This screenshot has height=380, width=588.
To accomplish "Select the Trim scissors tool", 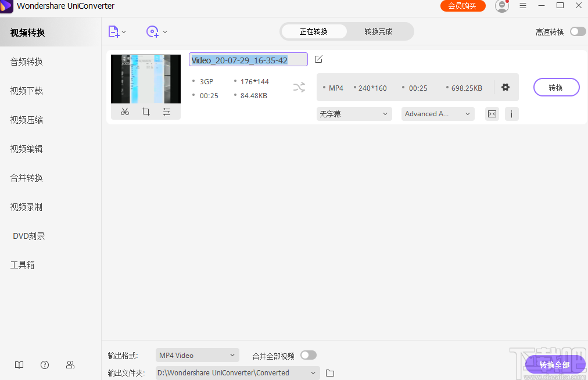I will (x=124, y=112).
